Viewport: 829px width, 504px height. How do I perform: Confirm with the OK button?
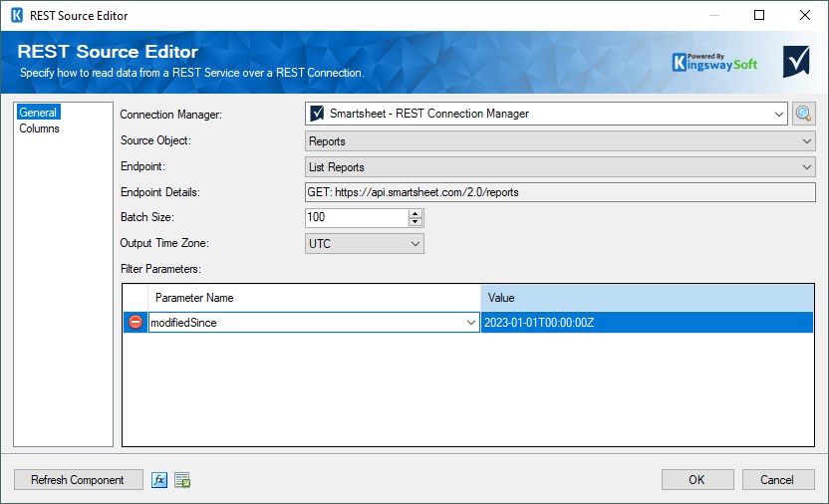(x=696, y=480)
